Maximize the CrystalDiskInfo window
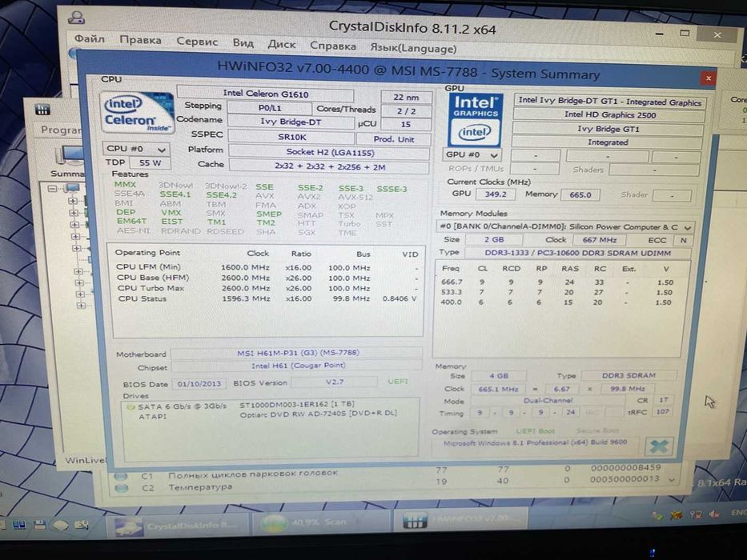This screenshot has height=560, width=747. (685, 33)
